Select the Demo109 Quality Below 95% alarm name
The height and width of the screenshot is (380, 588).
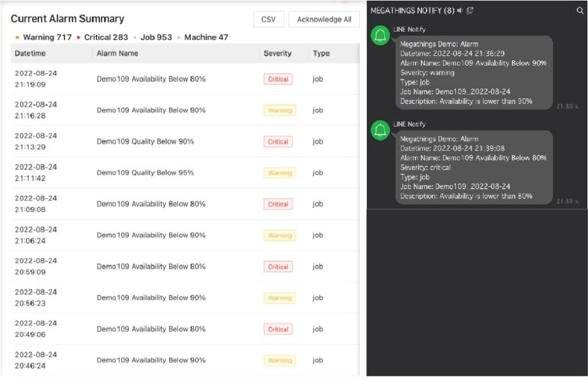point(145,172)
